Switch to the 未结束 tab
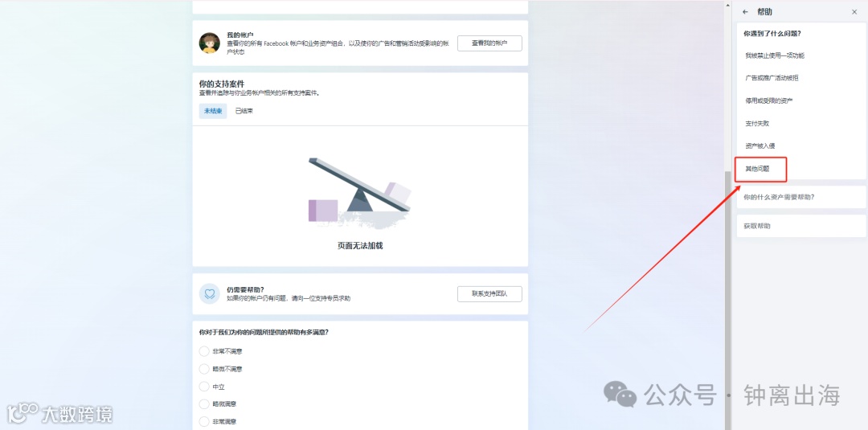Image resolution: width=868 pixels, height=430 pixels. tap(213, 111)
